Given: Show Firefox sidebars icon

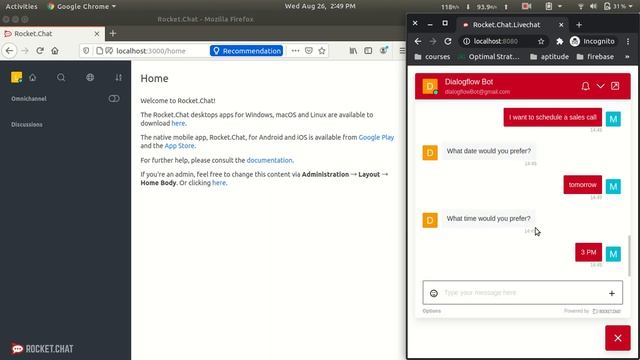Looking at the screenshot, I should 368,51.
